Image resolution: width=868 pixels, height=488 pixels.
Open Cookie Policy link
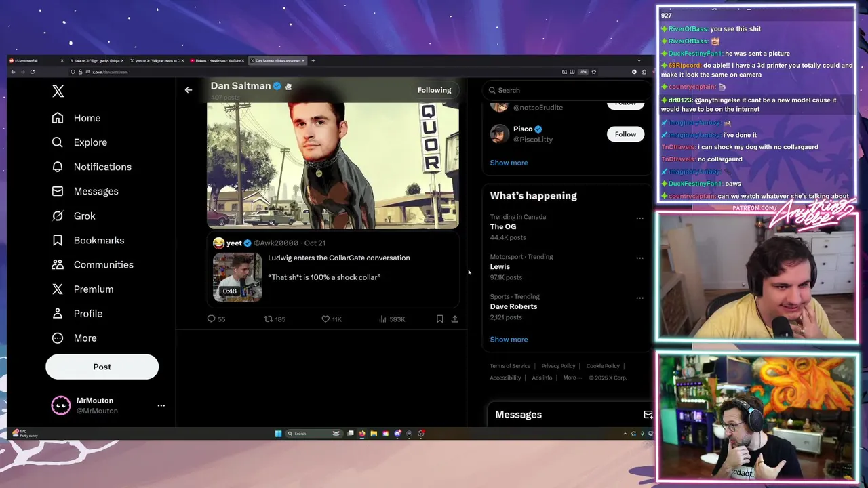[x=603, y=366]
